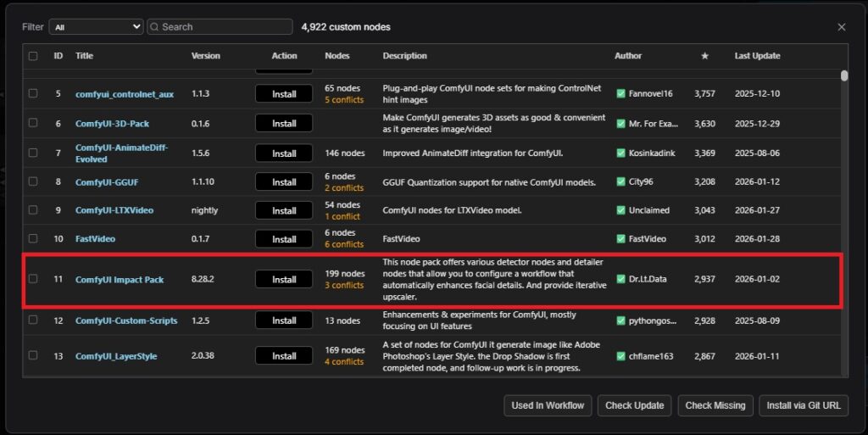Open the Filter dropdown set to All
The width and height of the screenshot is (868, 435).
(x=96, y=27)
